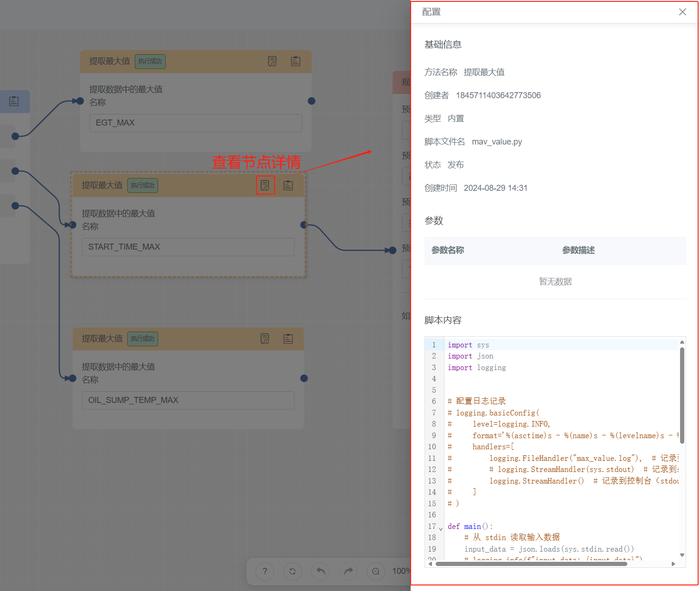Open node details icon on EGT_MAX node
Screen dimensions: 700x591
coord(272,61)
